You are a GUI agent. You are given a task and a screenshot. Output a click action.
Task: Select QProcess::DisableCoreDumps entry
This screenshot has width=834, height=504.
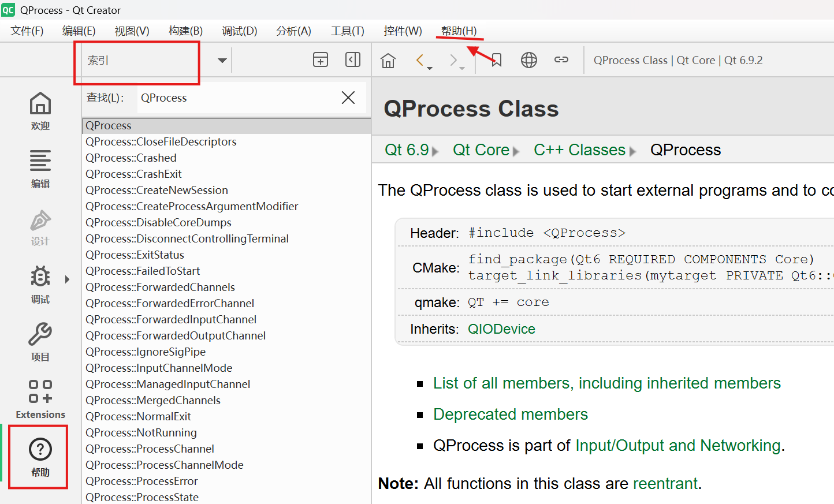(226, 223)
